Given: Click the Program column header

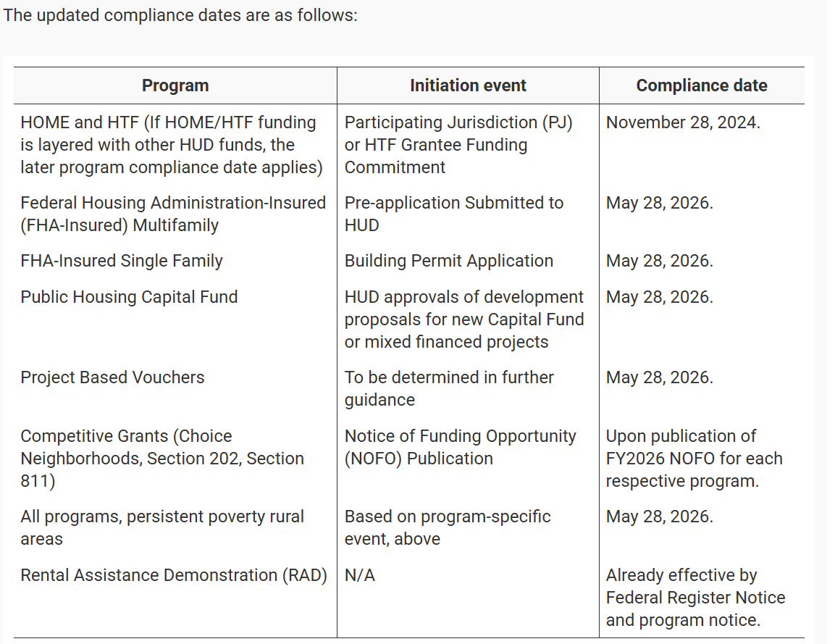Looking at the screenshot, I should pos(175,85).
